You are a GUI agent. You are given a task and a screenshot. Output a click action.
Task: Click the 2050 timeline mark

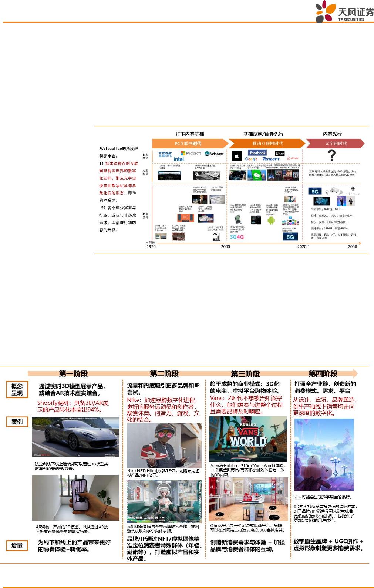352,246
